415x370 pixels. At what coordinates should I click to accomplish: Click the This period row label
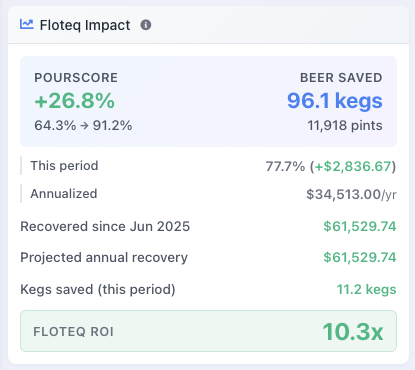(64, 166)
